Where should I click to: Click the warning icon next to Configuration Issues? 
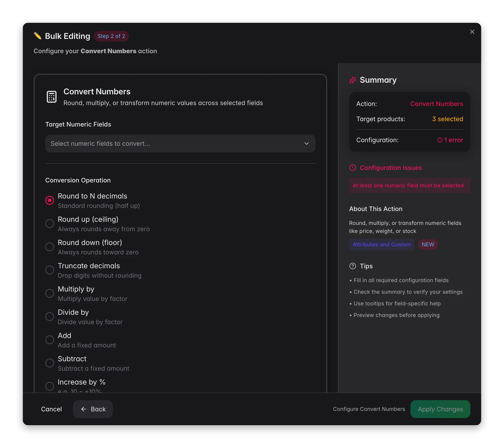click(x=353, y=168)
